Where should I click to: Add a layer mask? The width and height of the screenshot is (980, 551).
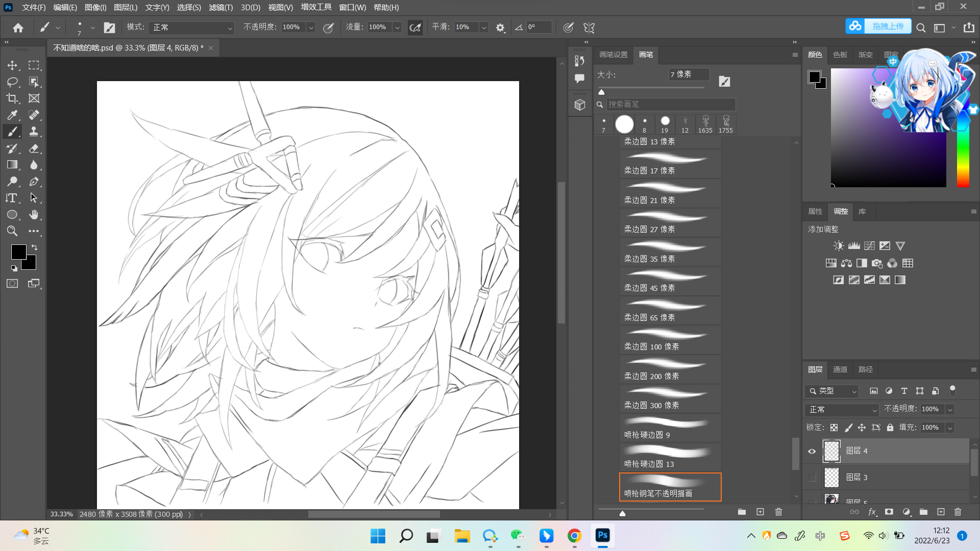pyautogui.click(x=889, y=512)
